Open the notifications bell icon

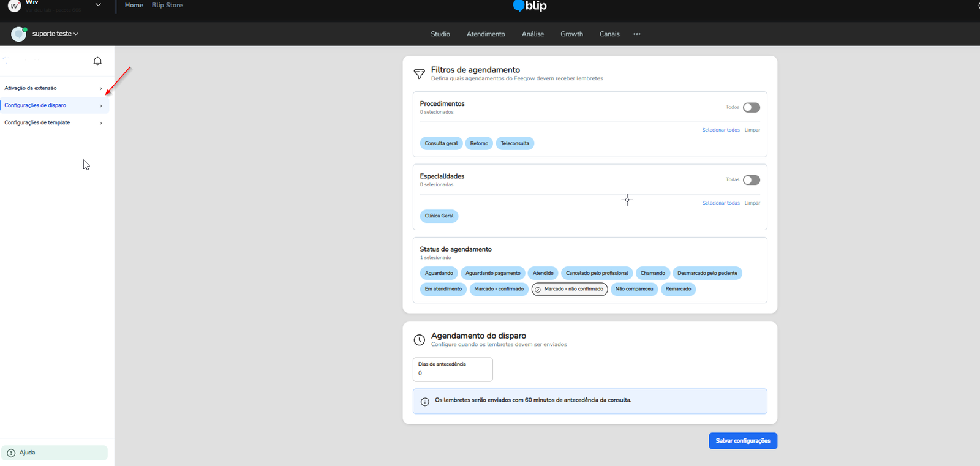tap(97, 61)
